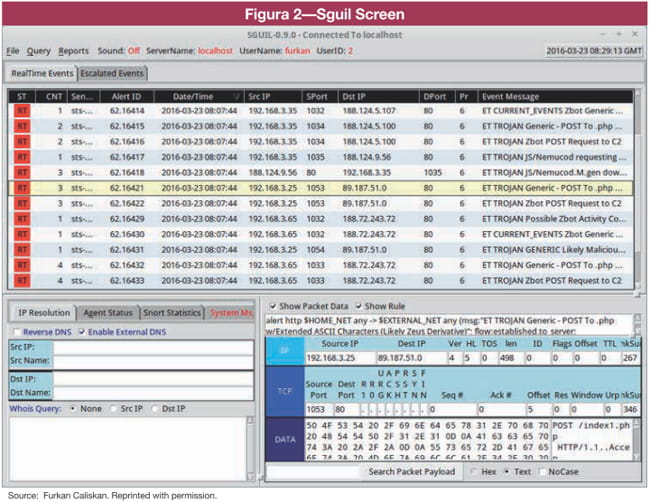This screenshot has width=650, height=502.
Task: Open the File menu
Action: tap(13, 49)
